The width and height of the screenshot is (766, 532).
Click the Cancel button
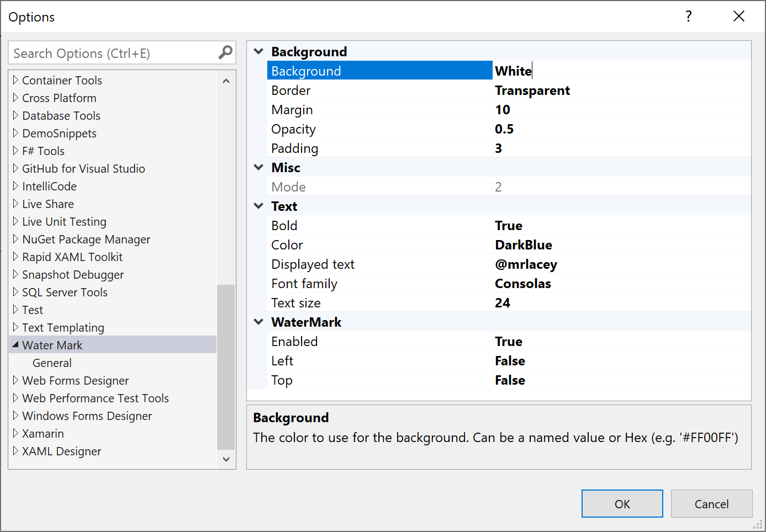[x=711, y=503]
